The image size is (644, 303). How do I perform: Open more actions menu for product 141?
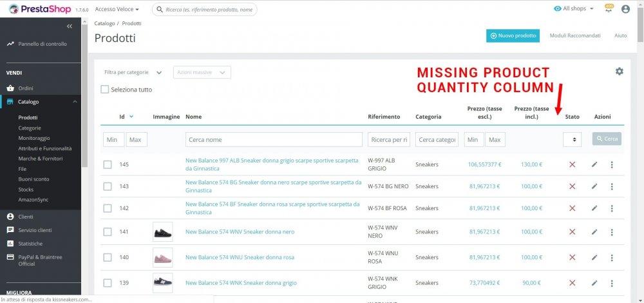pyautogui.click(x=612, y=232)
